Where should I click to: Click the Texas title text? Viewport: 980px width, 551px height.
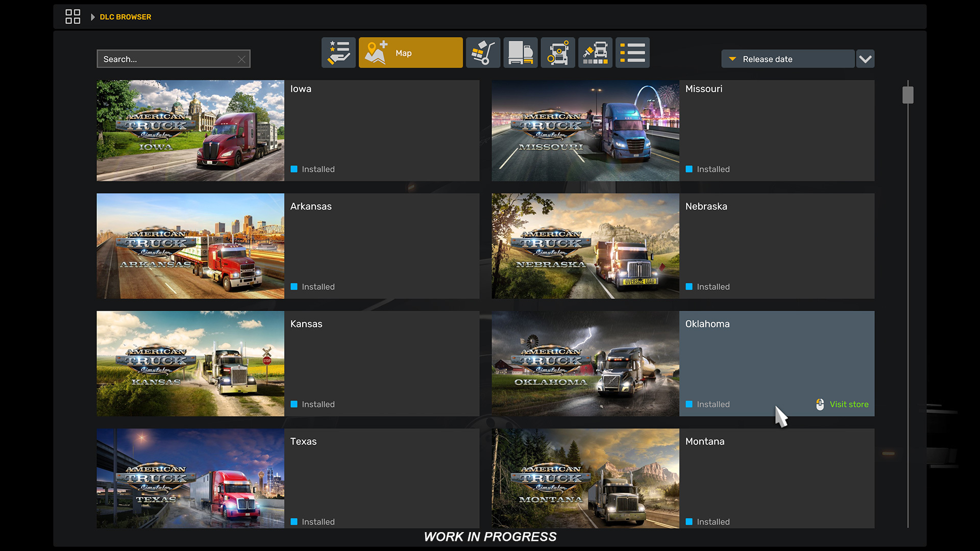303,442
